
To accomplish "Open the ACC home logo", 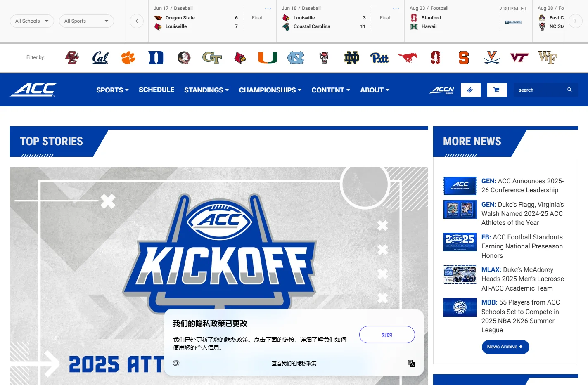I will click(x=33, y=90).
